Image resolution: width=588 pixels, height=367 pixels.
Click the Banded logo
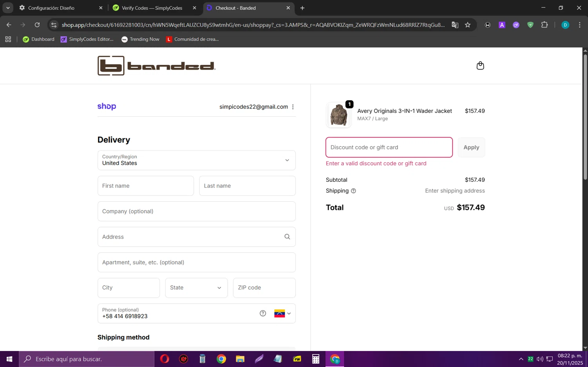[156, 66]
